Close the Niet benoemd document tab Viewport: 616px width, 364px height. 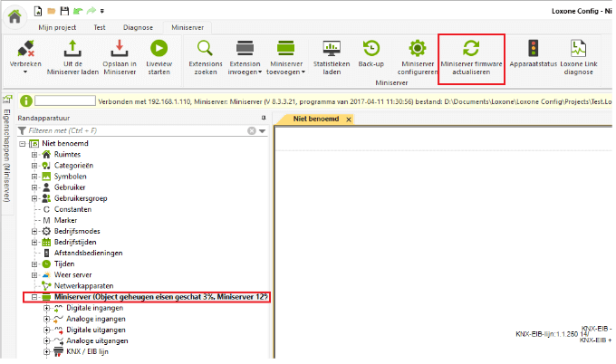[x=349, y=119]
